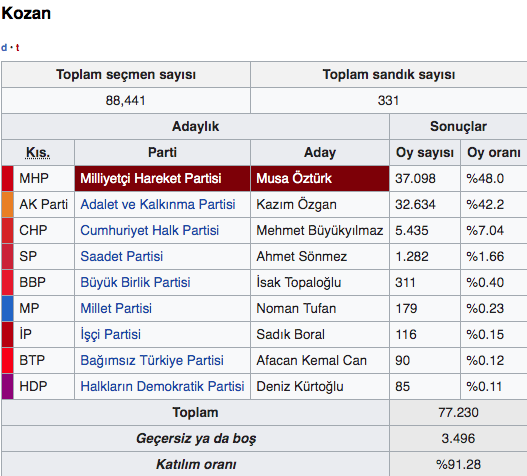Click the BBP abbreviation cell

click(43, 282)
